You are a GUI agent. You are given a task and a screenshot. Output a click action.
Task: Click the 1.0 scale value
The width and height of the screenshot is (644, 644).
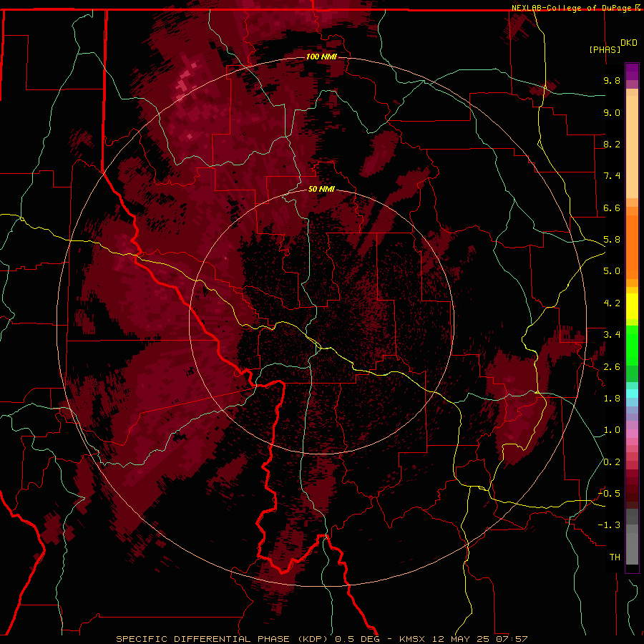coord(612,430)
